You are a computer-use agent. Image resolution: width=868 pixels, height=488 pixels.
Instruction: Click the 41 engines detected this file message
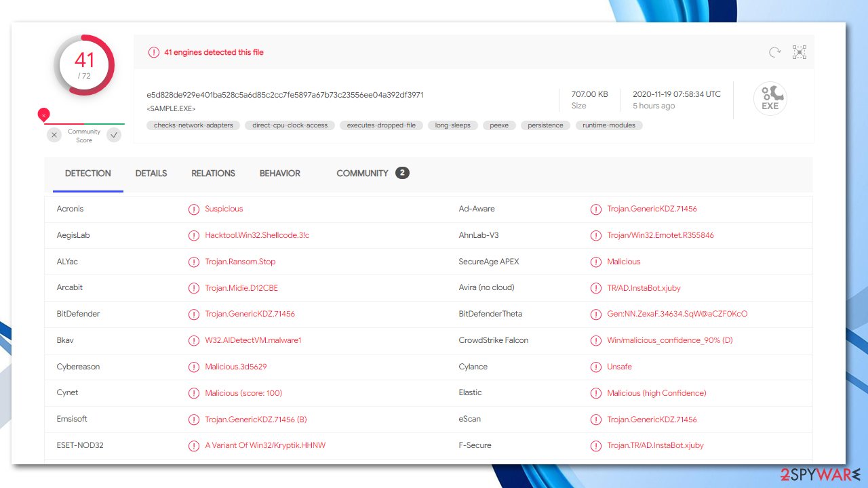[214, 52]
